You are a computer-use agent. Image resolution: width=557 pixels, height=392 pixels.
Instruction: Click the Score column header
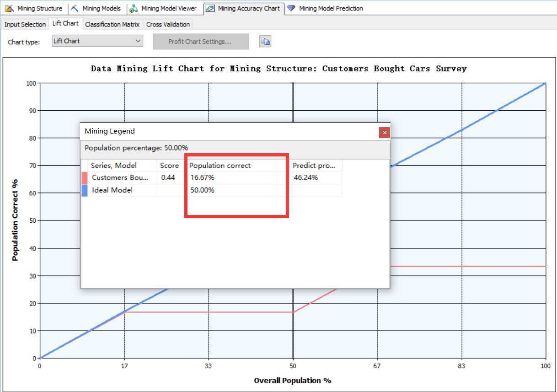170,166
